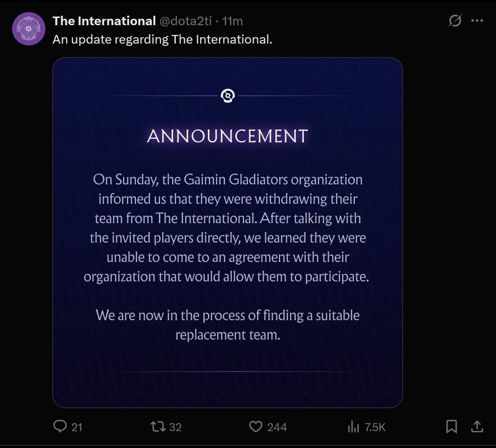
Task: Click the 7.5K views count
Action: click(375, 427)
